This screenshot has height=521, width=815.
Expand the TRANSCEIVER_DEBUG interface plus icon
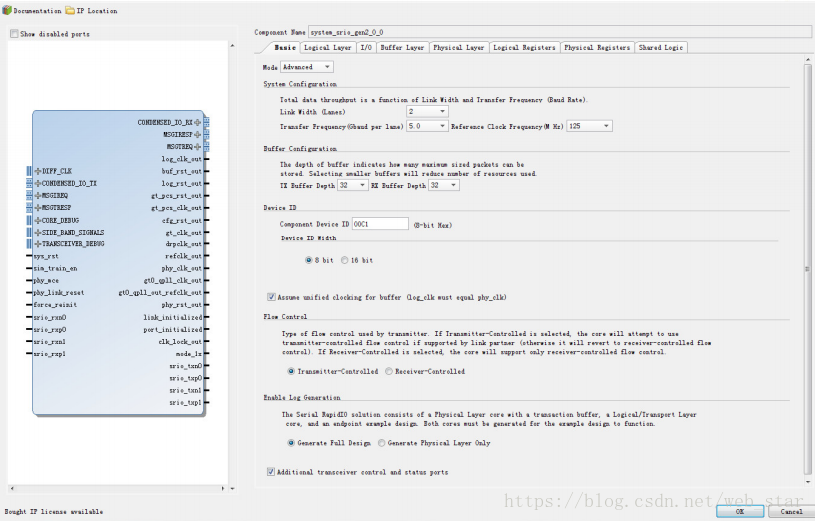point(38,244)
